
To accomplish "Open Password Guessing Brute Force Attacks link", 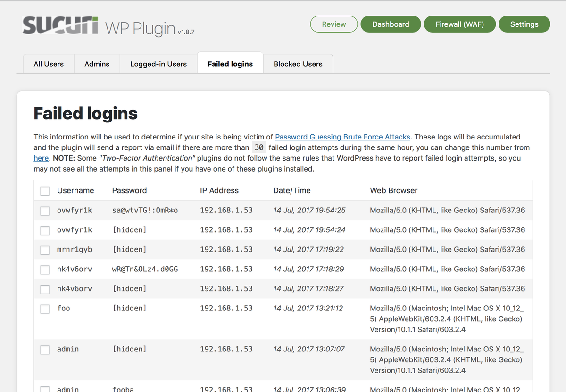I will tap(342, 137).
